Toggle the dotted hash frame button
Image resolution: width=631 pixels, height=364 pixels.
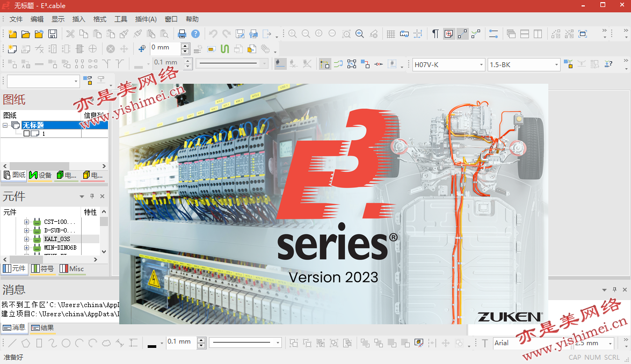tap(392, 64)
